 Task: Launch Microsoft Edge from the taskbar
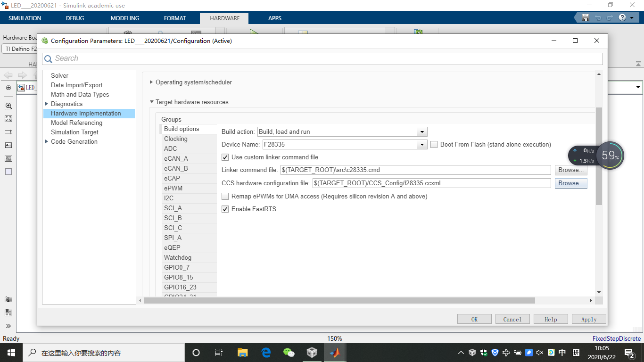tap(266, 353)
